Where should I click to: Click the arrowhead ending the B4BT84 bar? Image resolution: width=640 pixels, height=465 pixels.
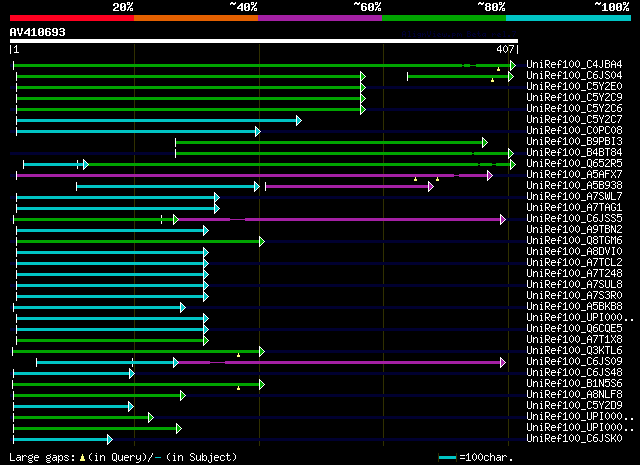click(x=511, y=154)
